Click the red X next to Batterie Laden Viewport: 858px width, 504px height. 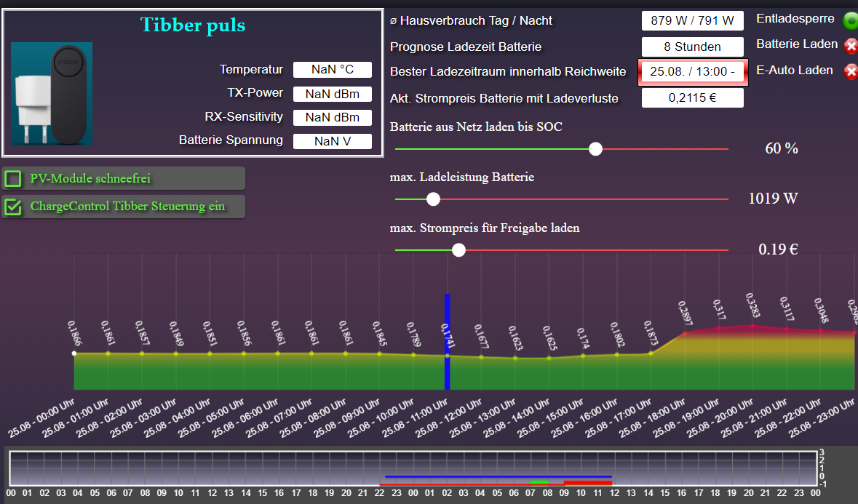[851, 46]
